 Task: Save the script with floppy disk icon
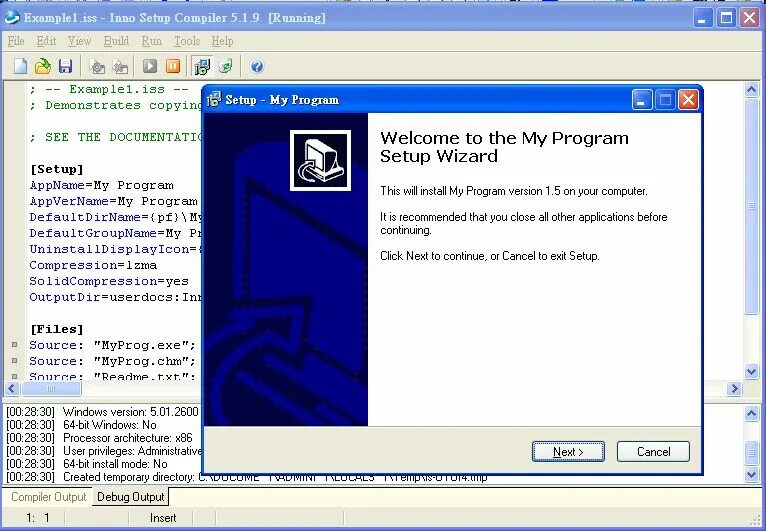(x=65, y=66)
